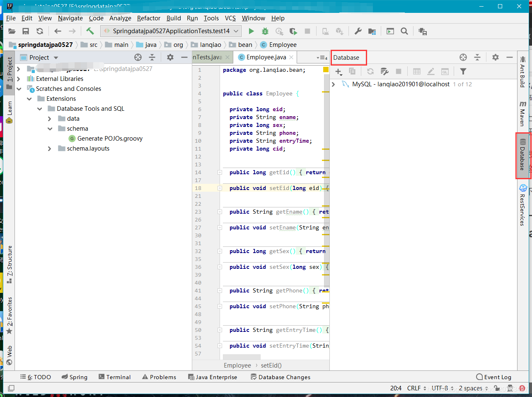The image size is (532, 397).
Task: Open the Spring tool window
Action: click(x=75, y=377)
